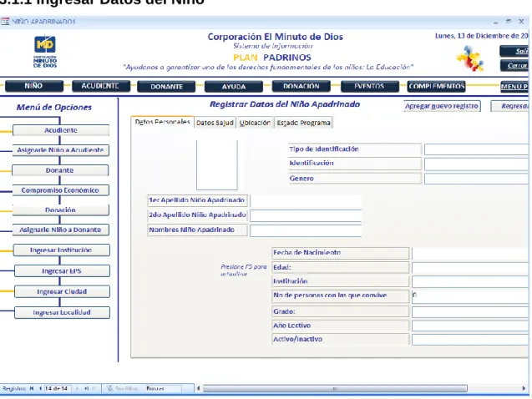Select Donante in options menu
Screen dimensions: 532x399
[x=60, y=170]
